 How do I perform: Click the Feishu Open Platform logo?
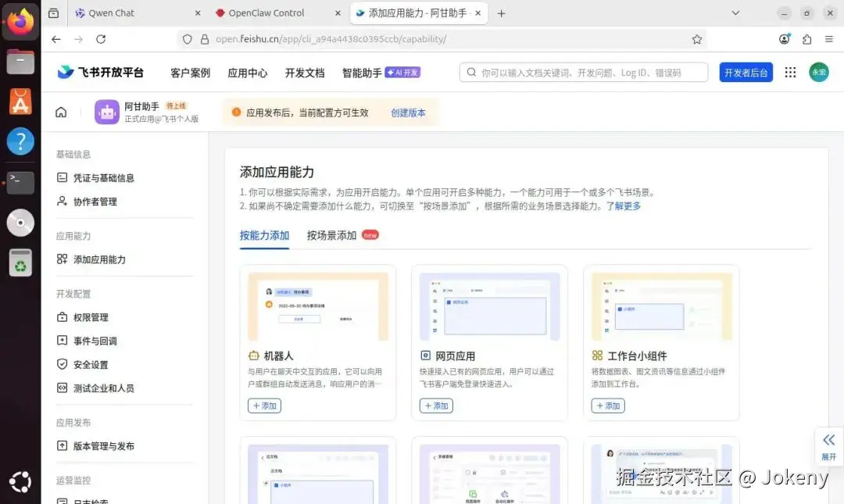pyautogui.click(x=101, y=72)
